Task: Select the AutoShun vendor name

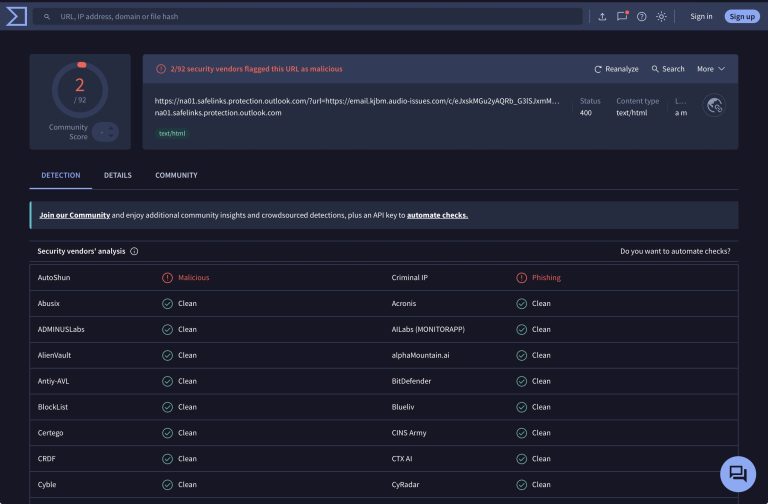Action: pyautogui.click(x=54, y=278)
